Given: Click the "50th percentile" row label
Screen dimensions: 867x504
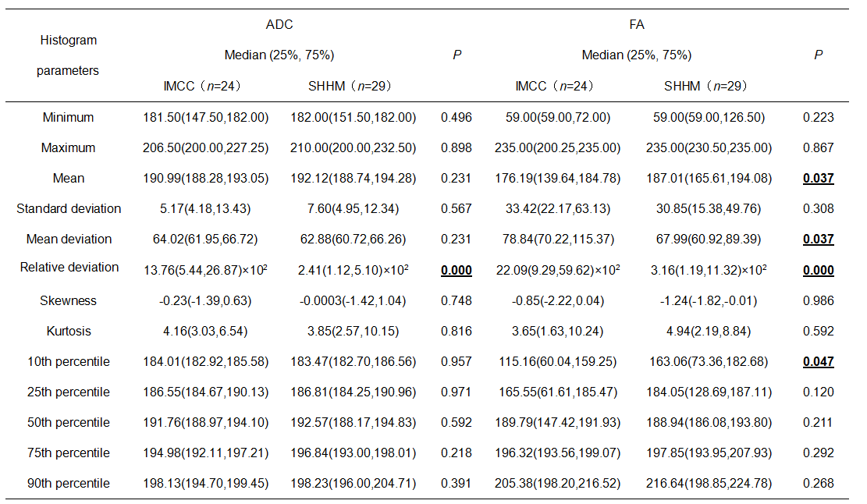Looking at the screenshot, I should point(69,422).
